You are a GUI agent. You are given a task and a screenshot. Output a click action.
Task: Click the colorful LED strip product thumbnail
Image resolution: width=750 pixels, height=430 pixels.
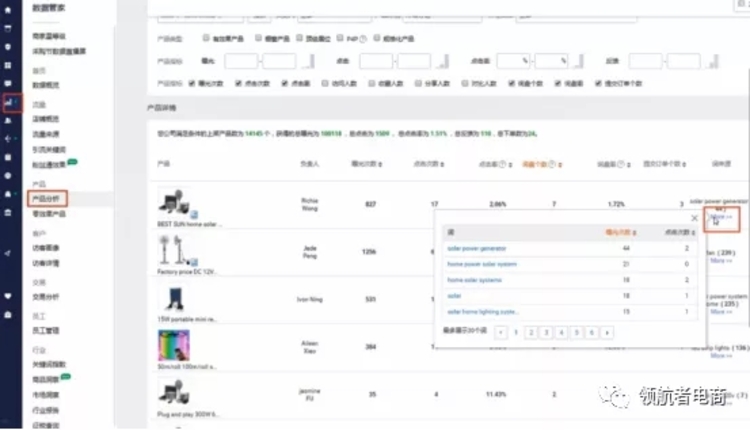pyautogui.click(x=173, y=345)
